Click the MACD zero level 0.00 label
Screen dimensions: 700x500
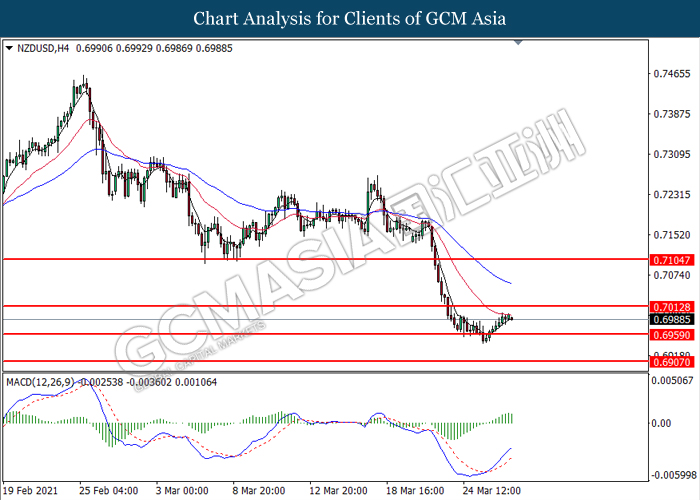pyautogui.click(x=661, y=423)
